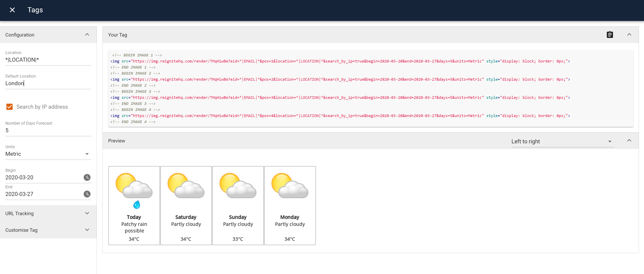
Task: Expand the URL Tracking section
Action: pyautogui.click(x=87, y=213)
